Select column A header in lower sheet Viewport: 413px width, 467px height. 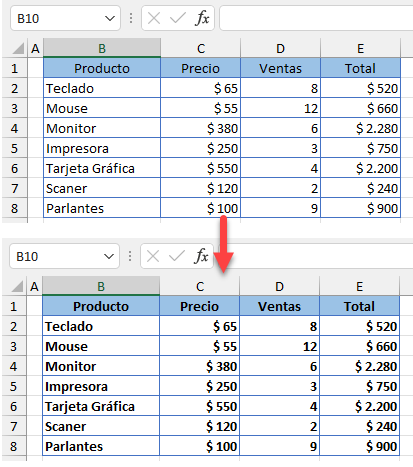34,287
